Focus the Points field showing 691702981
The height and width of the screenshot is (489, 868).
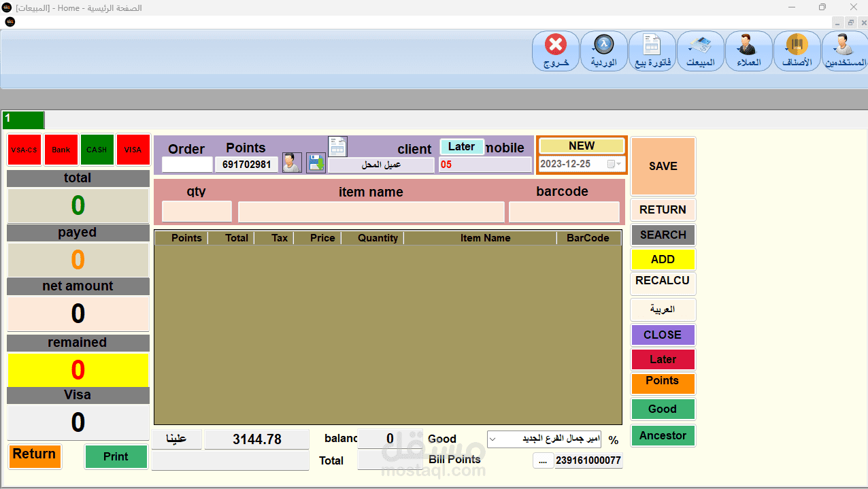[x=246, y=165]
